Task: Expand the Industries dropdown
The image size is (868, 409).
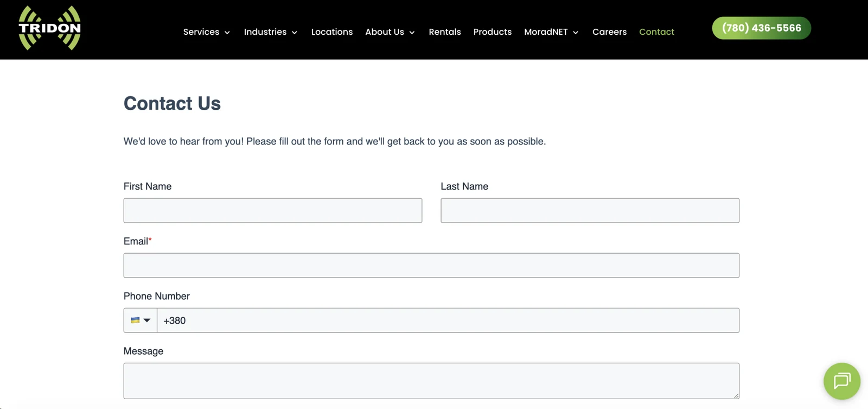Action: pyautogui.click(x=271, y=32)
